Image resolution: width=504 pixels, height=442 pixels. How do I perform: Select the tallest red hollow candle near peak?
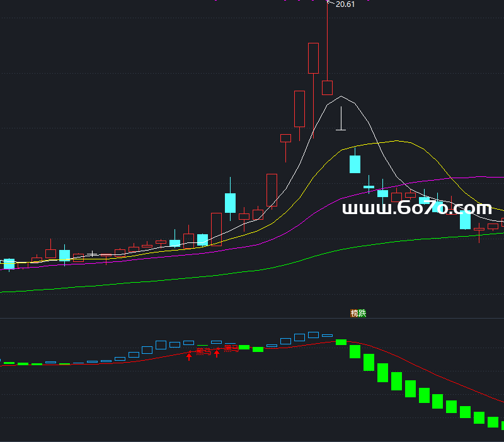313,58
